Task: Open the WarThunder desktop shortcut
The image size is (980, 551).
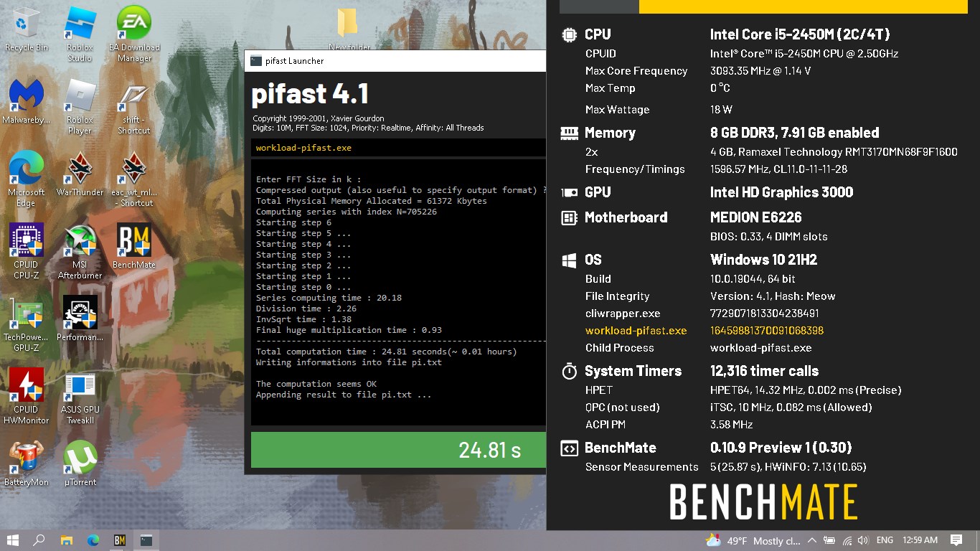Action: [80, 174]
